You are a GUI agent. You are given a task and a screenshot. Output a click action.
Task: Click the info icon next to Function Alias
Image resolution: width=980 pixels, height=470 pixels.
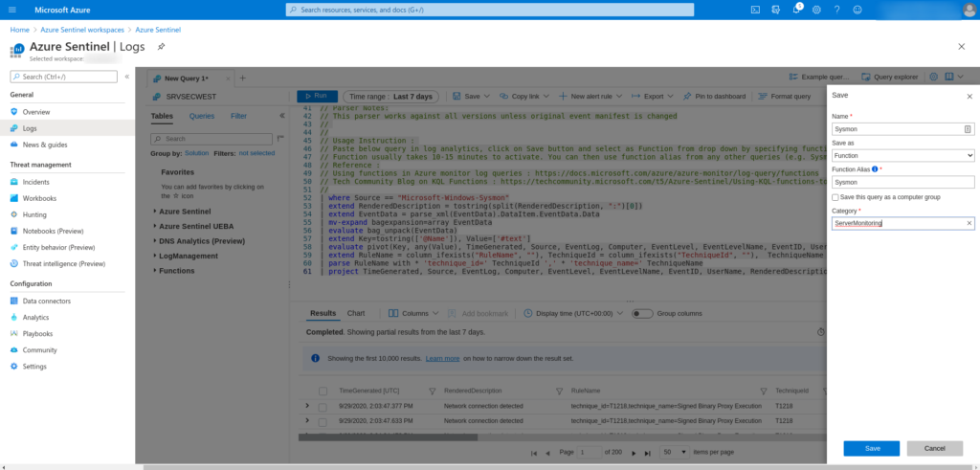point(875,169)
